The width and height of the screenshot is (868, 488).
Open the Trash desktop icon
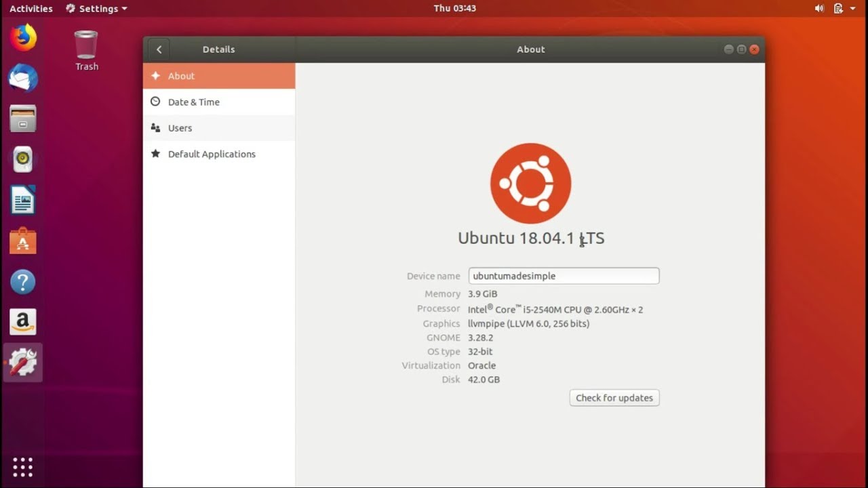point(86,51)
